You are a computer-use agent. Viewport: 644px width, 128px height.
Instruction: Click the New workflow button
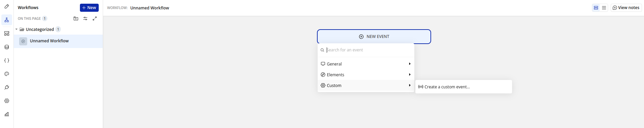coord(89,8)
